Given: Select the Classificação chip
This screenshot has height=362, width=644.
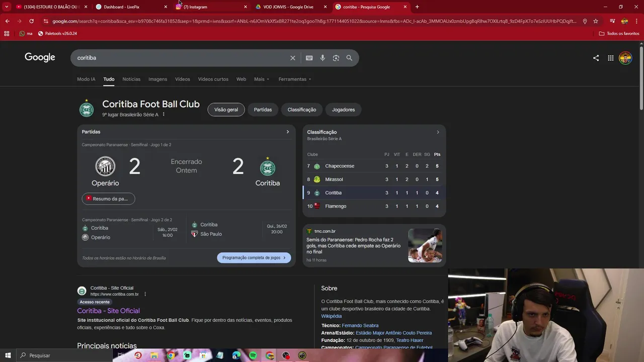Looking at the screenshot, I should tap(302, 110).
